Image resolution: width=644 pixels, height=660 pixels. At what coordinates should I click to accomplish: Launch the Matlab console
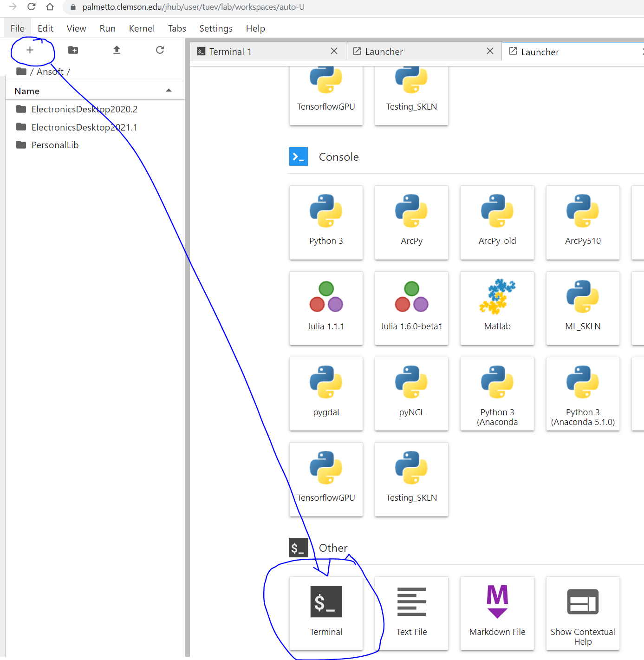497,308
